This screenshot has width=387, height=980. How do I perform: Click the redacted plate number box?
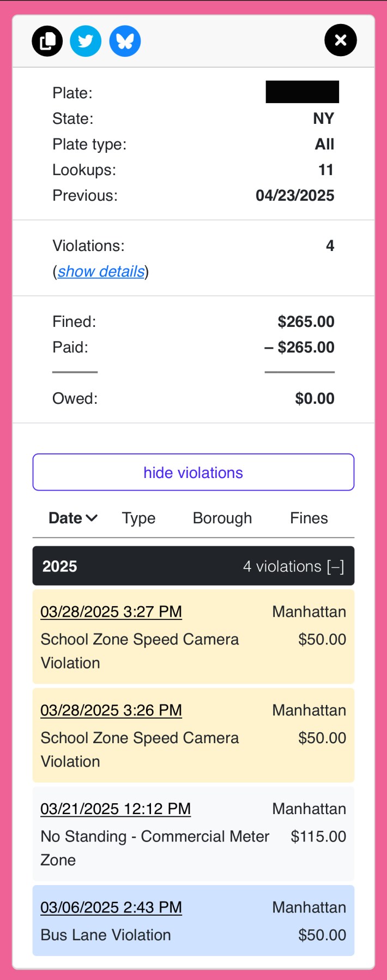tap(302, 92)
